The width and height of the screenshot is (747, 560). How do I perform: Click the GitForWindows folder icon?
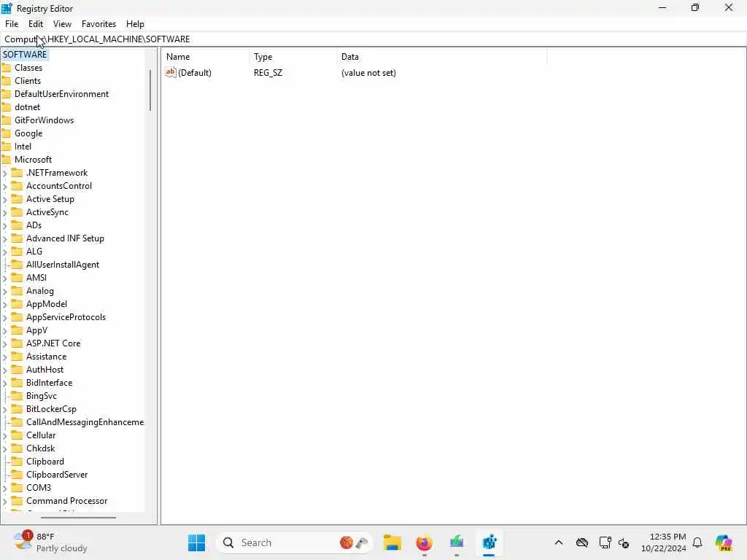(x=6, y=120)
